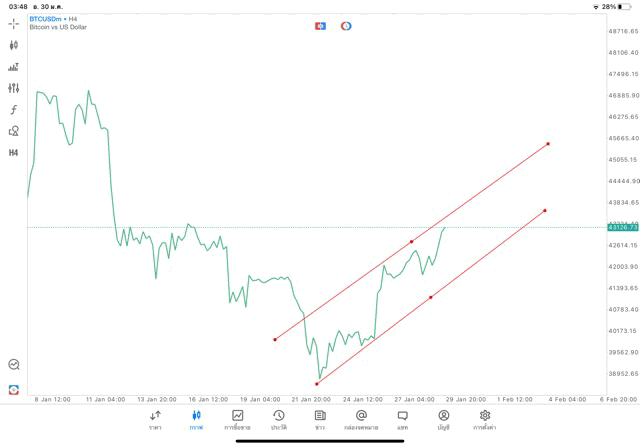
Task: Open the H4 timeframe selector
Action: pos(14,153)
